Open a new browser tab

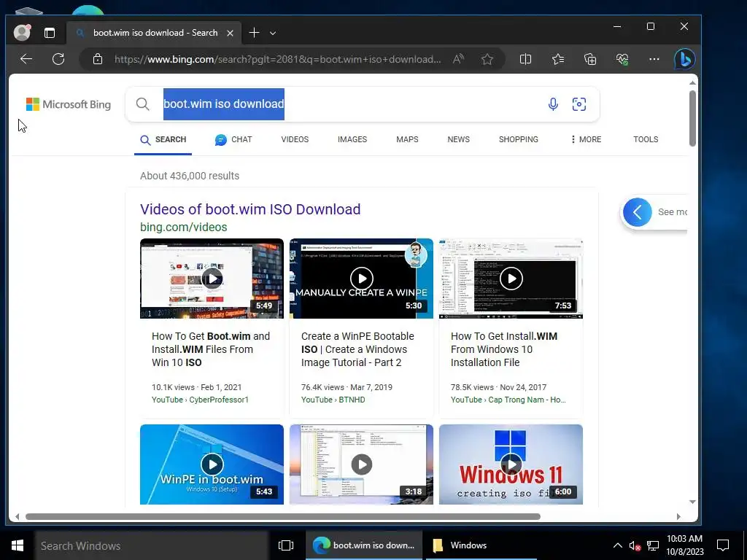tap(255, 32)
